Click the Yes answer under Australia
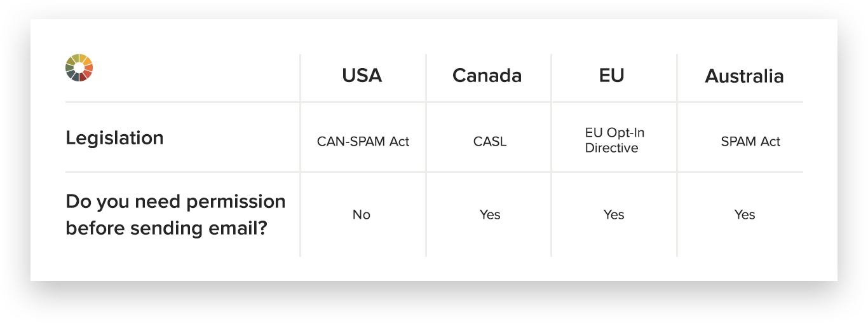Image resolution: width=868 pixels, height=323 pixels. click(x=745, y=215)
